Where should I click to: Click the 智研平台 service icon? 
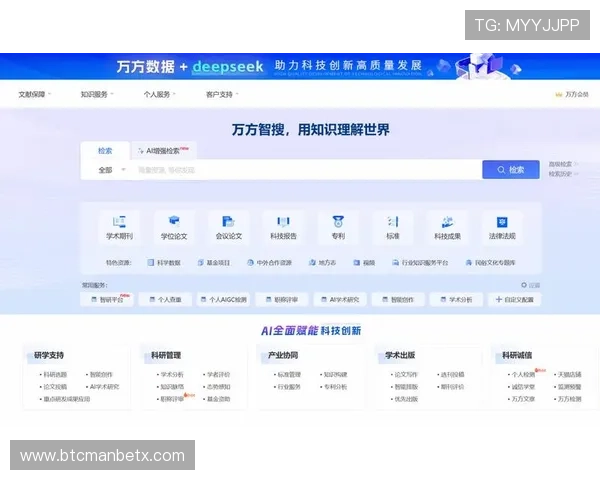(x=94, y=299)
